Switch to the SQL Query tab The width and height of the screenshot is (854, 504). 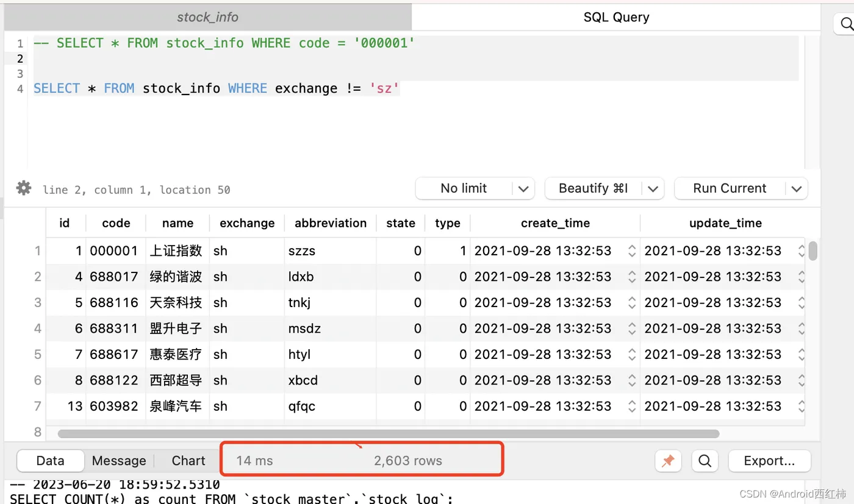pyautogui.click(x=616, y=17)
